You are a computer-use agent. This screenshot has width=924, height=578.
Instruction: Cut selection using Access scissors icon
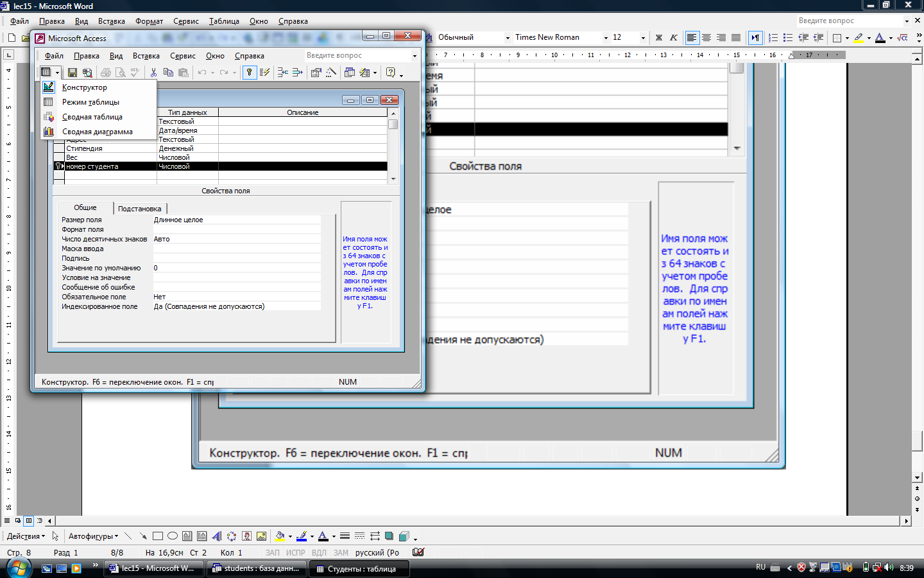tap(153, 73)
